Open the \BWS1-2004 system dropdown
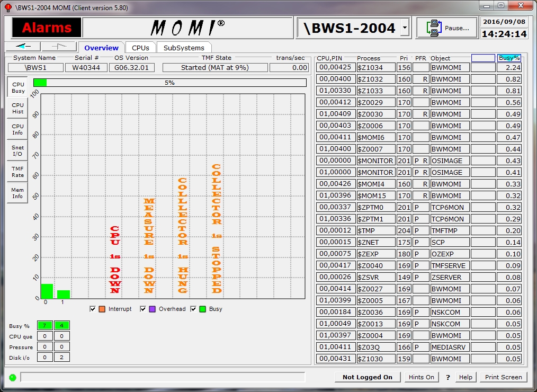 click(x=405, y=28)
